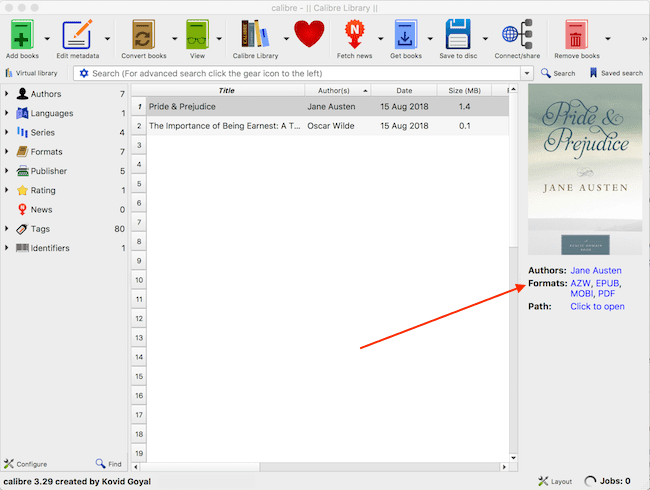
Task: Expand the Formats category
Action: point(7,151)
